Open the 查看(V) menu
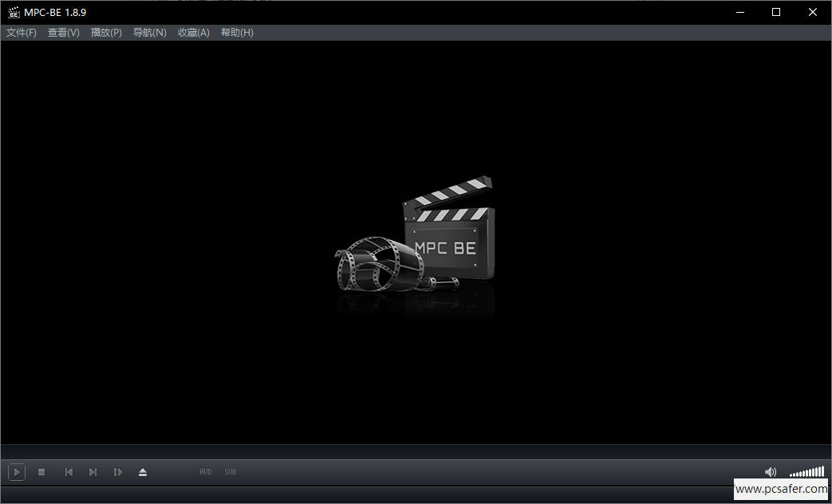Viewport: 832px width, 504px height. pyautogui.click(x=63, y=32)
